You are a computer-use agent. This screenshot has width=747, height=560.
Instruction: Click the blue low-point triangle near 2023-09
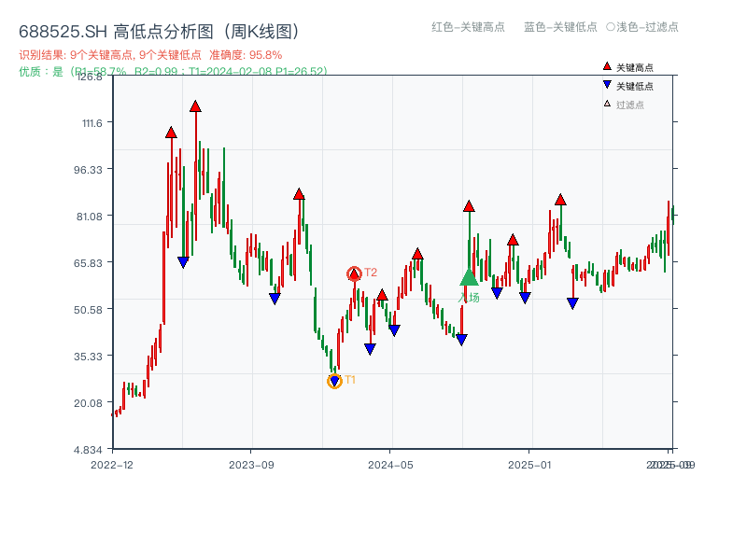(275, 296)
